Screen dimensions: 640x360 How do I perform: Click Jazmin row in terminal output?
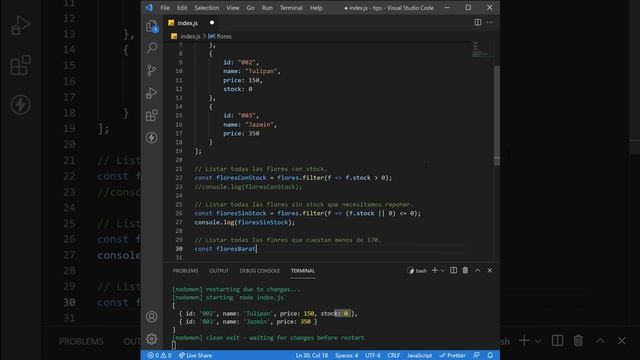pos(248,322)
